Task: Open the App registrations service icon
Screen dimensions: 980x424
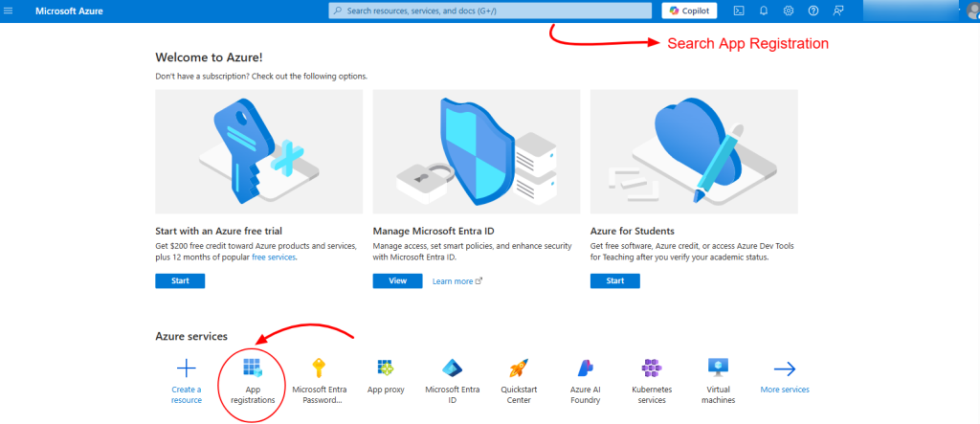Action: (253, 368)
